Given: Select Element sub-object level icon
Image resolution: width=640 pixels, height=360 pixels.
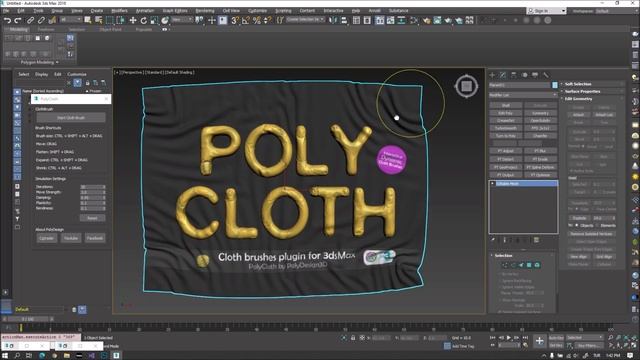Looking at the screenshot, I should pyautogui.click(x=537, y=265).
